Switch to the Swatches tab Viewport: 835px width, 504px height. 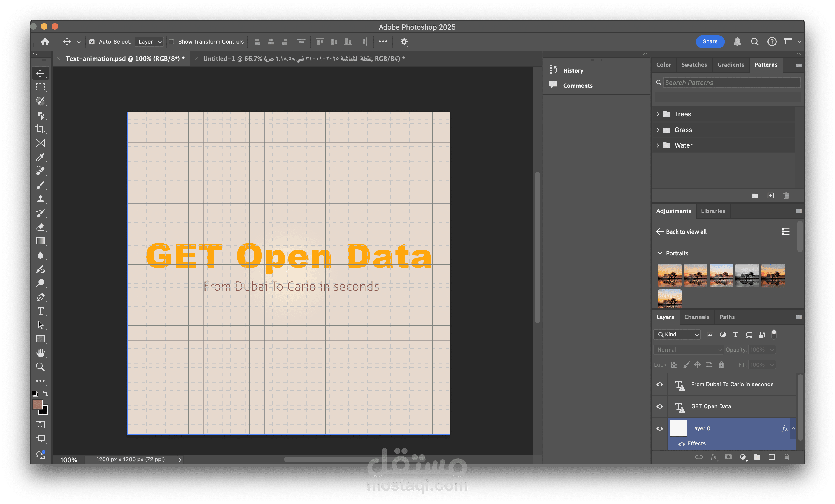[x=694, y=65]
